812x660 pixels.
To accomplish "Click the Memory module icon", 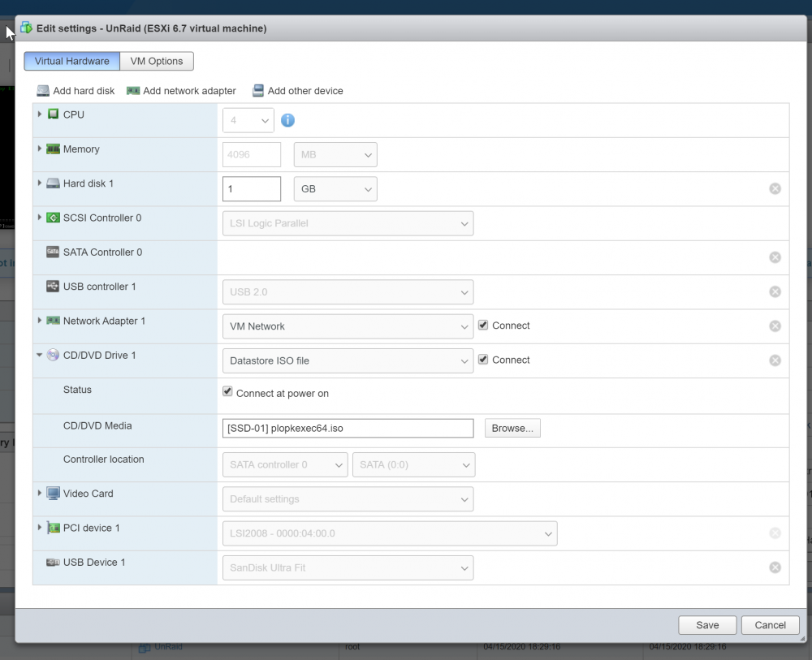I will click(53, 149).
